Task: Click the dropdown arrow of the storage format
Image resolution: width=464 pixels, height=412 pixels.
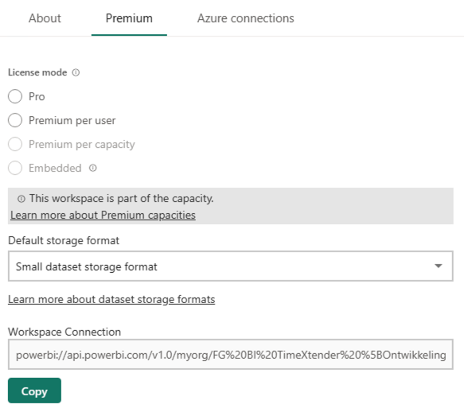Action: (x=438, y=266)
